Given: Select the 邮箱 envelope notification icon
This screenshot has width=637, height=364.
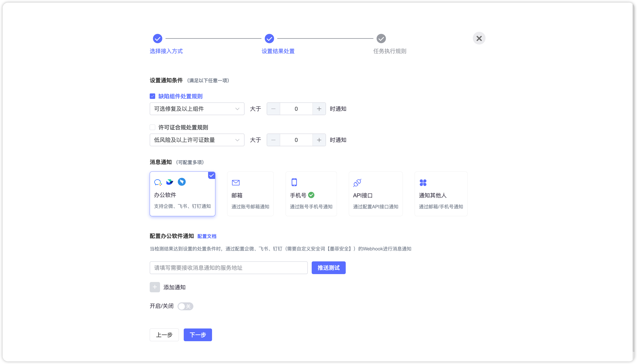Looking at the screenshot, I should click(x=236, y=183).
